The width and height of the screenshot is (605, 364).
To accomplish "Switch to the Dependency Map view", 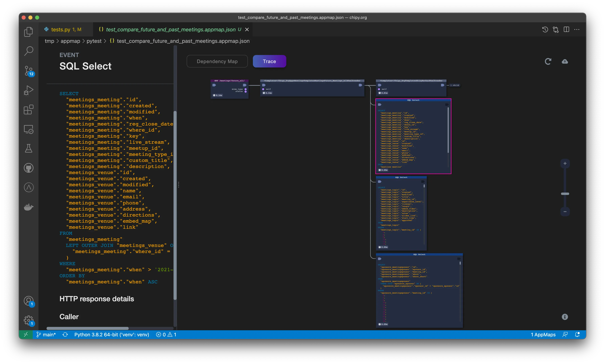I will pos(217,61).
